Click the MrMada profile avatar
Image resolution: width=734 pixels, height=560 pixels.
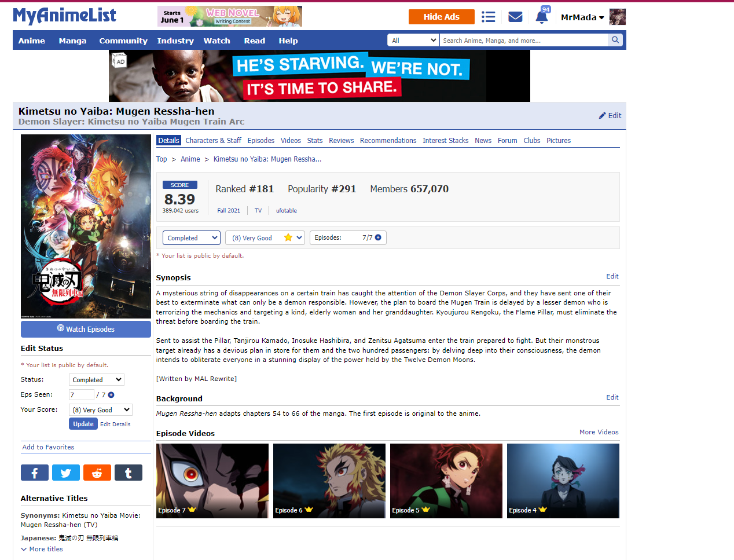(618, 17)
